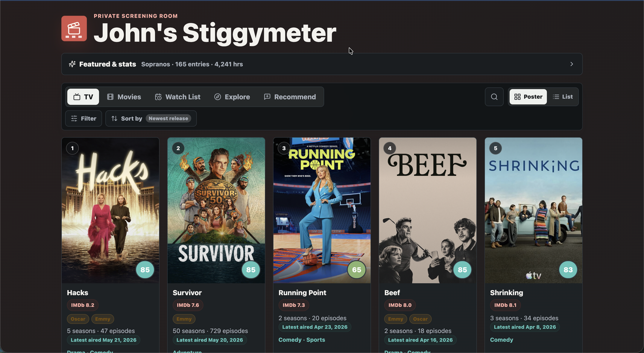Click the rank 1 badge on Hacks
644x353 pixels.
pos(72,148)
